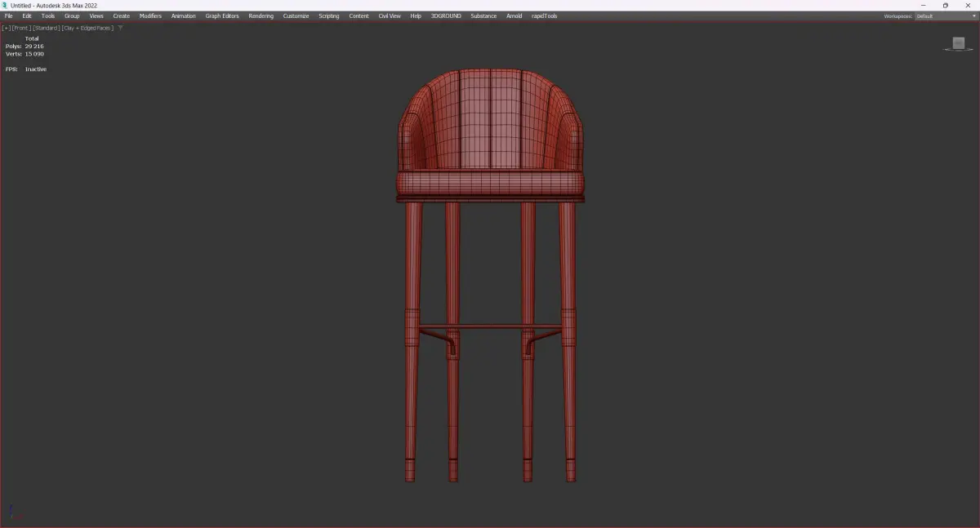
Task: Open the Arnold menu
Action: [x=514, y=16]
